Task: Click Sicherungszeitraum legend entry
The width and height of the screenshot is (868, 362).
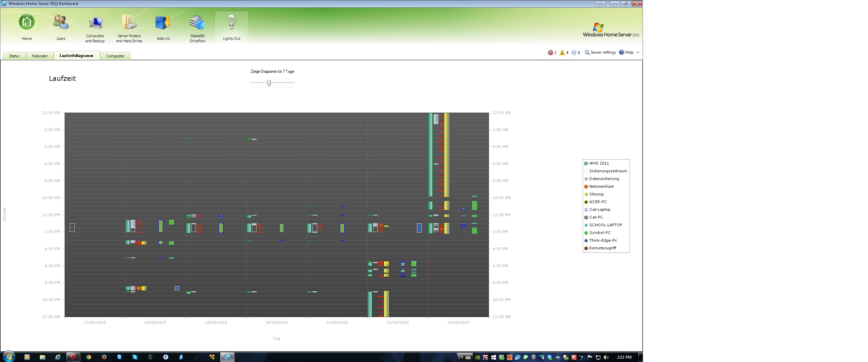Action: coord(605,171)
